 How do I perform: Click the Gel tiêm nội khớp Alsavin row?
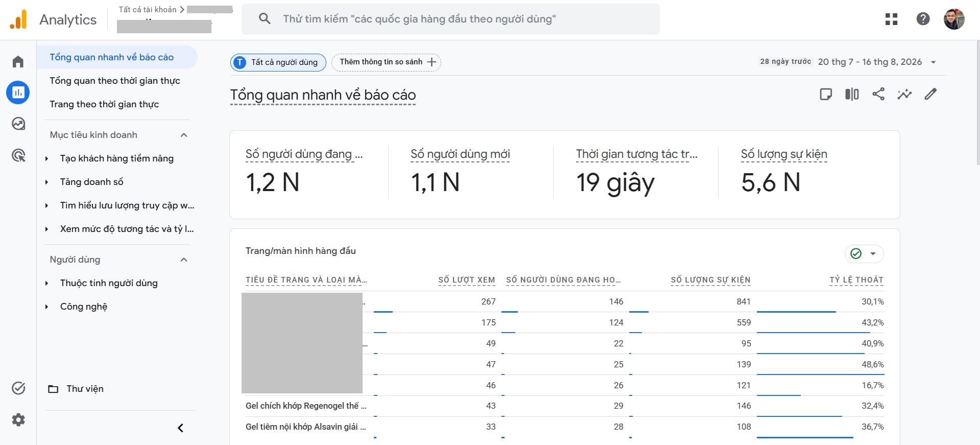[x=564, y=427]
